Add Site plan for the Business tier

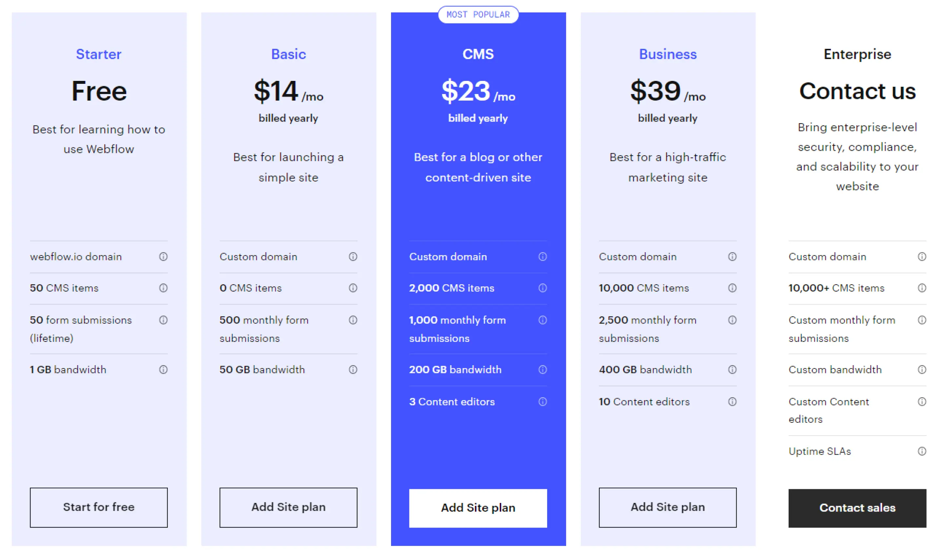pyautogui.click(x=667, y=507)
